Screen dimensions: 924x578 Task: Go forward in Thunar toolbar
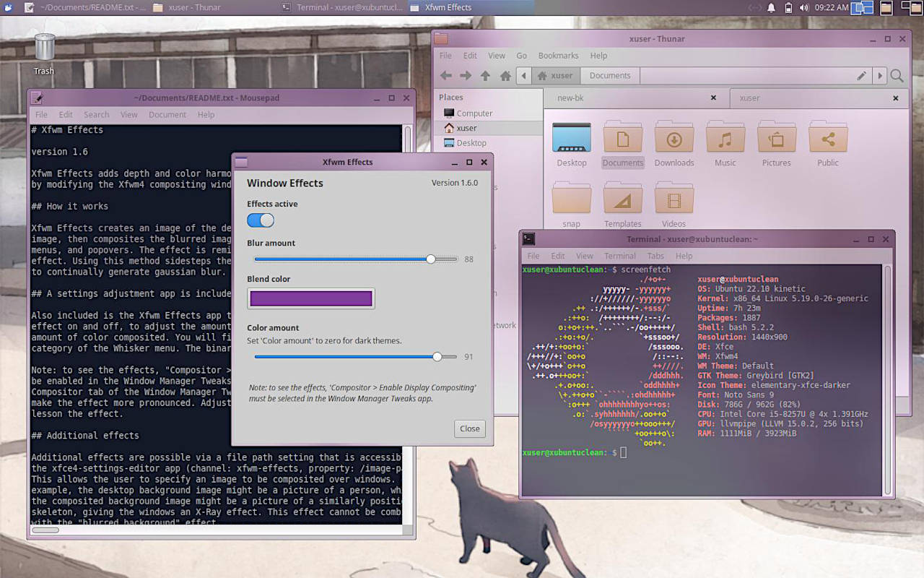466,75
